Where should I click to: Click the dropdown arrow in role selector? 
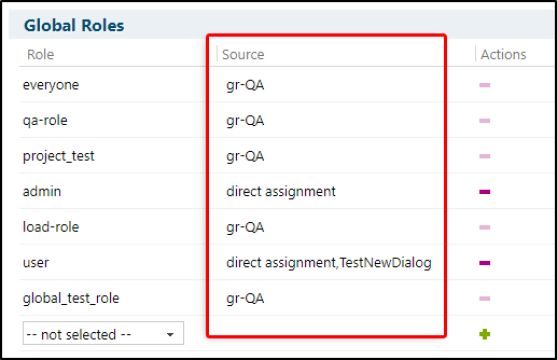[170, 334]
